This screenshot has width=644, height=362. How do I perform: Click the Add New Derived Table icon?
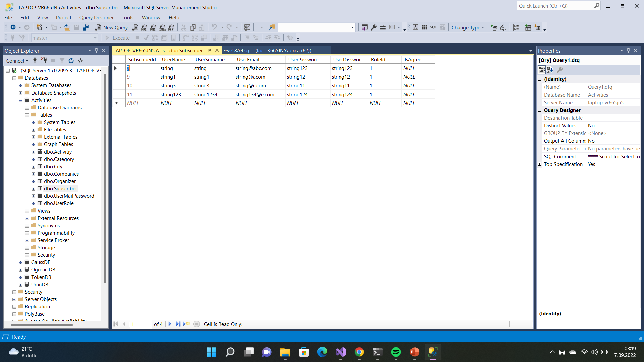[x=537, y=27]
